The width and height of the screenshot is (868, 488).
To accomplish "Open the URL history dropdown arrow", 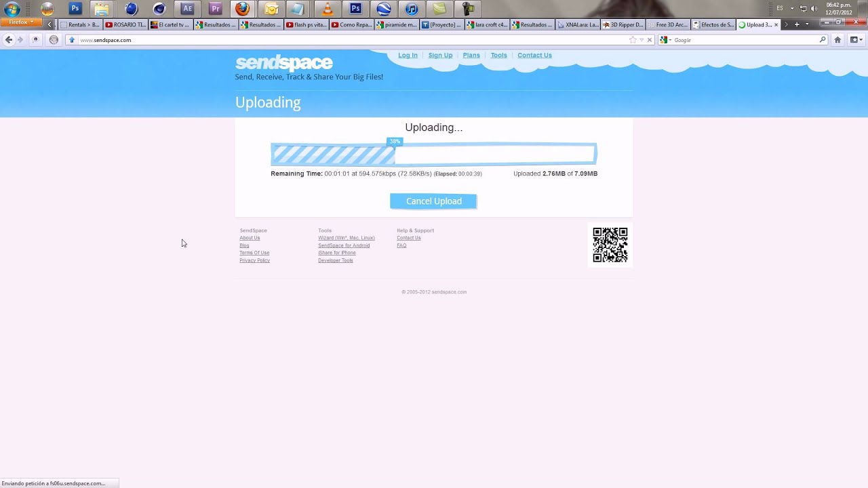I will click(x=642, y=40).
